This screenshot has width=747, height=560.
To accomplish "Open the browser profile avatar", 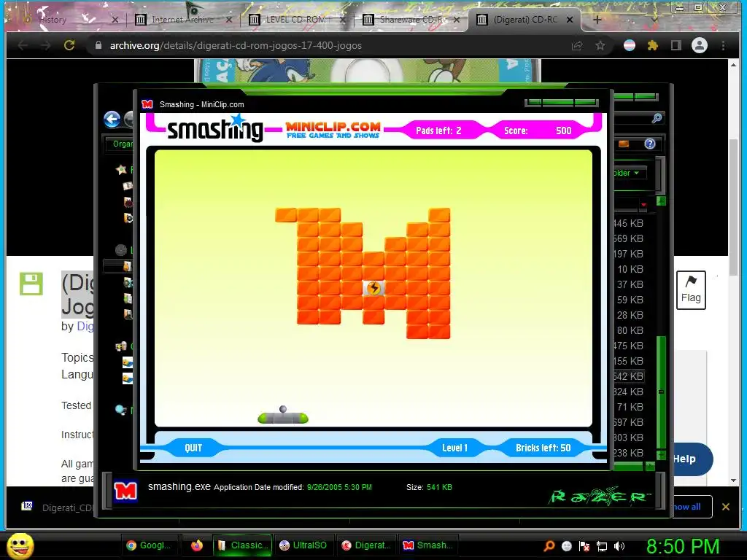I will pos(700,45).
